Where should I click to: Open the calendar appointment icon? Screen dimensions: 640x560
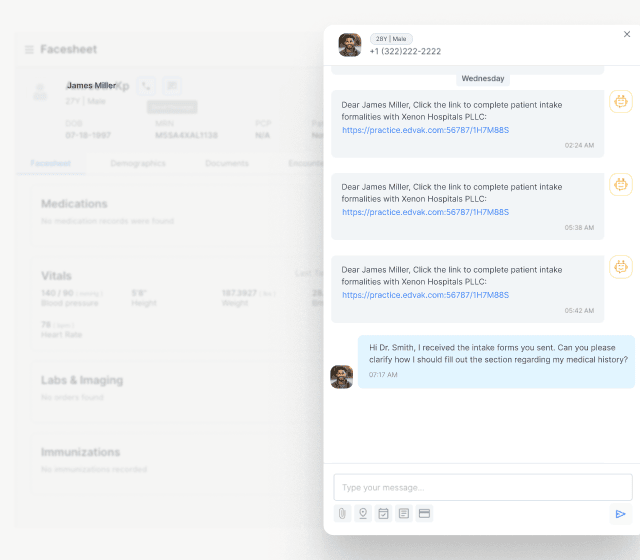click(x=383, y=513)
